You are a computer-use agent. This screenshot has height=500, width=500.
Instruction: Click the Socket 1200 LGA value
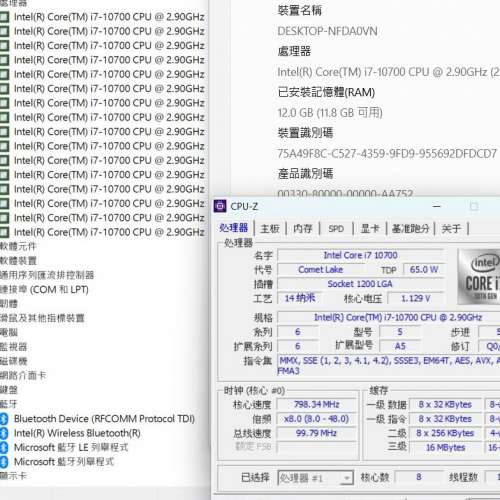pos(361,284)
